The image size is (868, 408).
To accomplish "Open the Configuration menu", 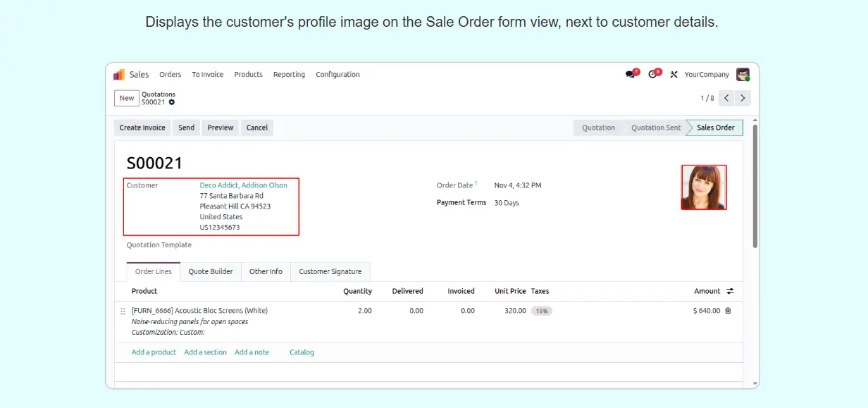I will [x=337, y=75].
